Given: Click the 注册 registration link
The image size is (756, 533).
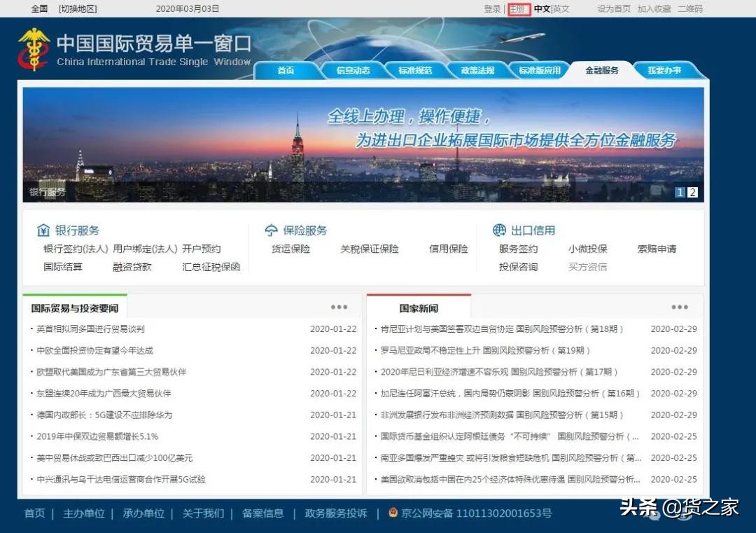Looking at the screenshot, I should point(518,9).
